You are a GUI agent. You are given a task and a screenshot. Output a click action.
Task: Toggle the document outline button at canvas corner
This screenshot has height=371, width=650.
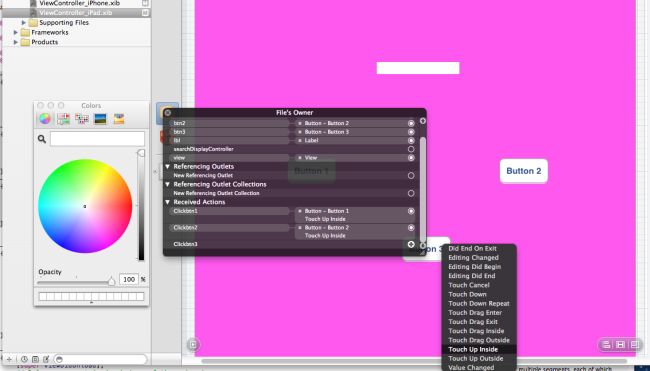pos(194,344)
